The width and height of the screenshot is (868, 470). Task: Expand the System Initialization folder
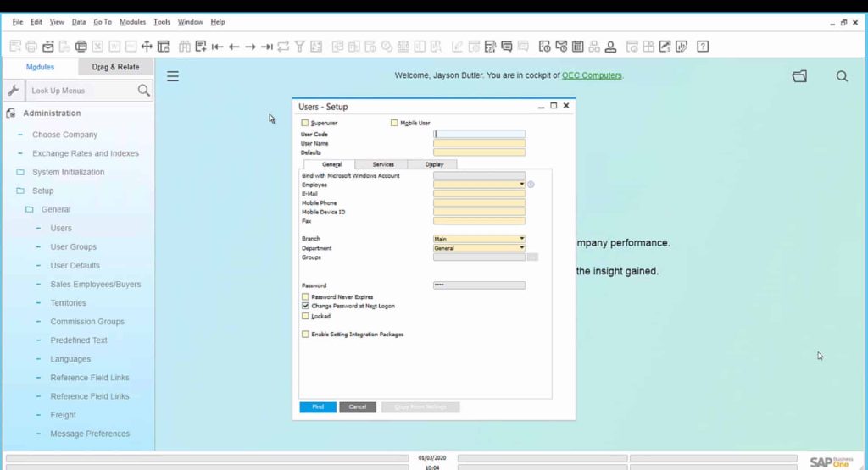(20, 172)
